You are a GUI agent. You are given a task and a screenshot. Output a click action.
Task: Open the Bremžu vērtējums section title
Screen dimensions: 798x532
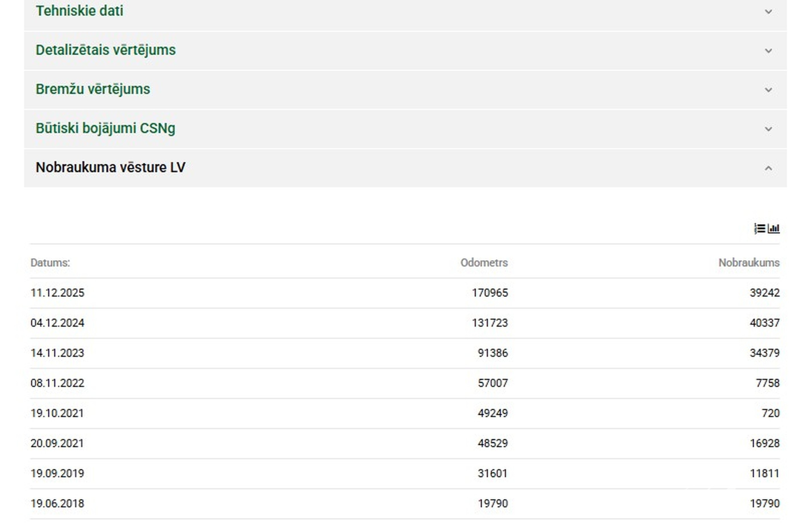[x=93, y=89]
